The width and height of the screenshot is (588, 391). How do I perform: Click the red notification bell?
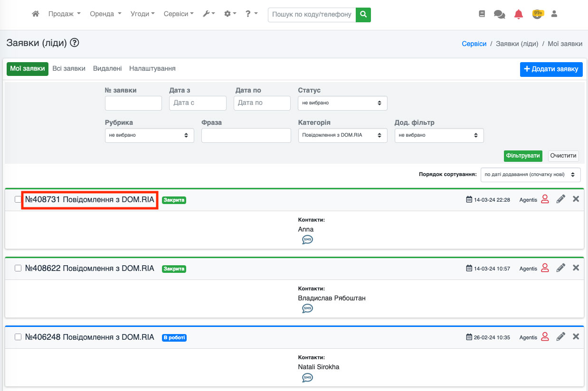pyautogui.click(x=519, y=14)
